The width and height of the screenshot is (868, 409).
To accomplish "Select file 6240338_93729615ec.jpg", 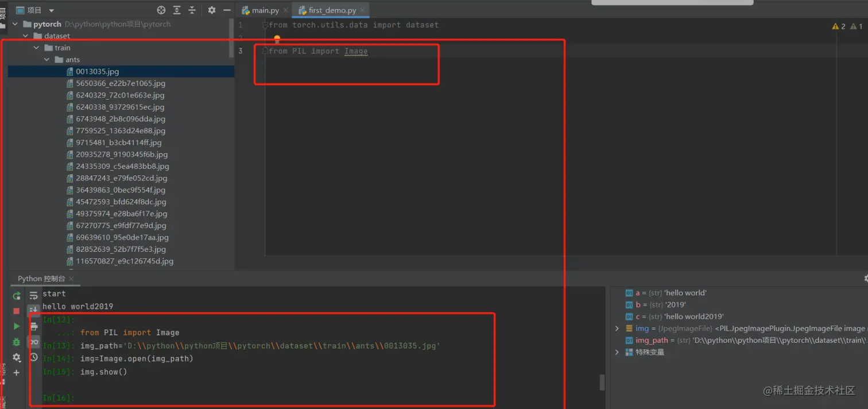I will coord(121,107).
